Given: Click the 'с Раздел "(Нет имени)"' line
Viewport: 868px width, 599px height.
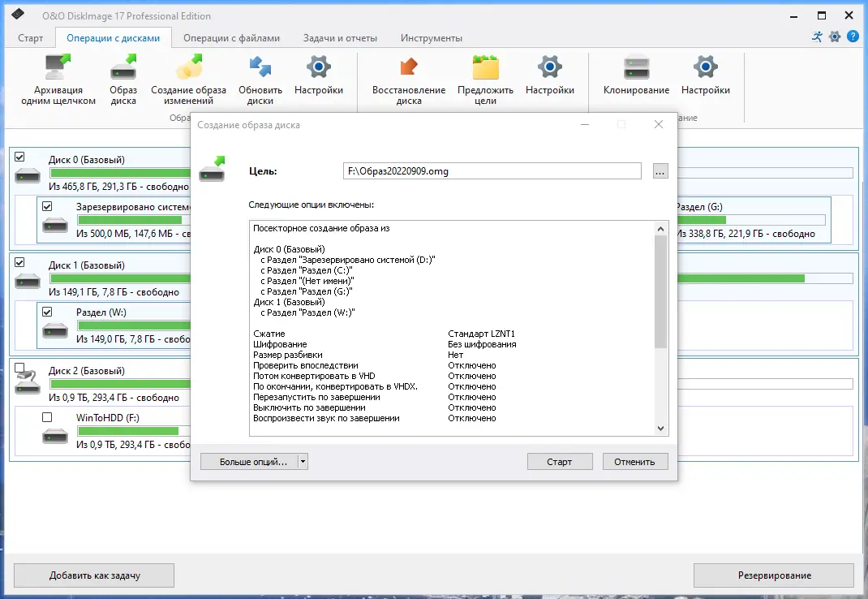Looking at the screenshot, I should tap(307, 281).
